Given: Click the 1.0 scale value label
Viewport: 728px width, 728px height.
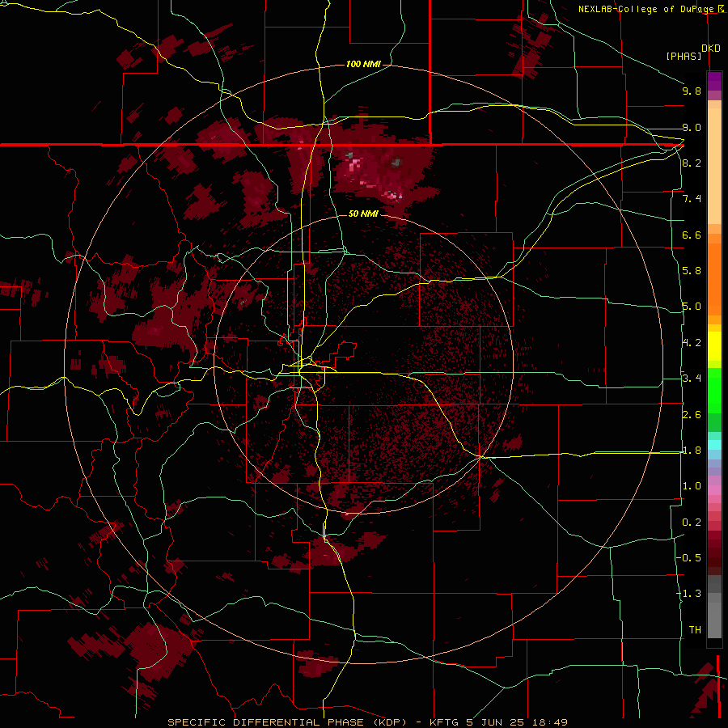Looking at the screenshot, I should 692,486.
